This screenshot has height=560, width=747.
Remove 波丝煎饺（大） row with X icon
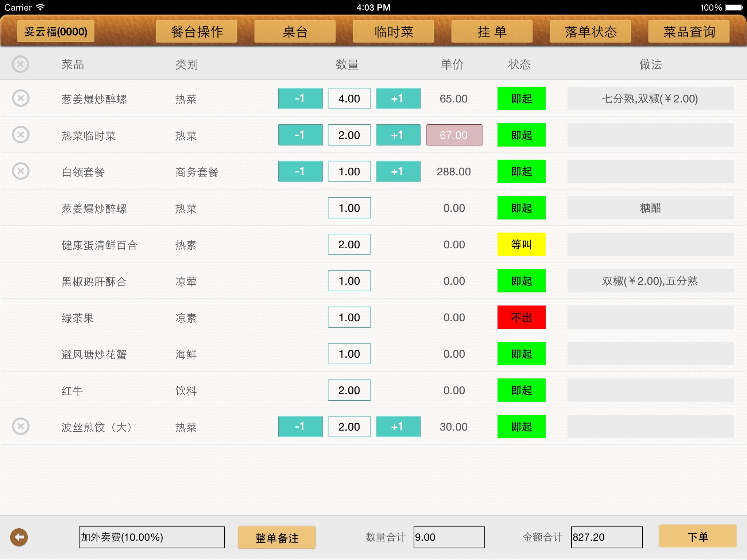pos(20,427)
